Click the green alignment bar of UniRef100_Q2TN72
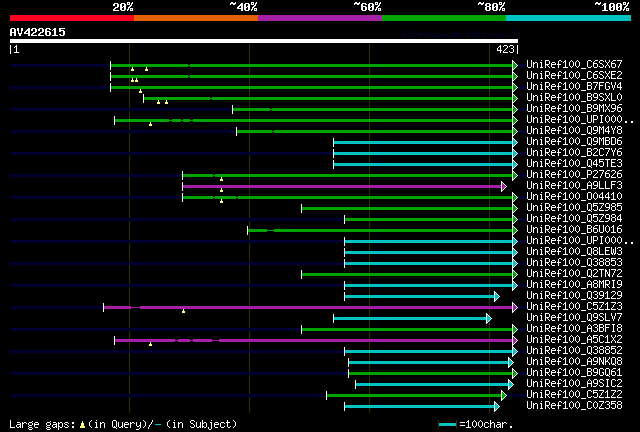 (407, 274)
